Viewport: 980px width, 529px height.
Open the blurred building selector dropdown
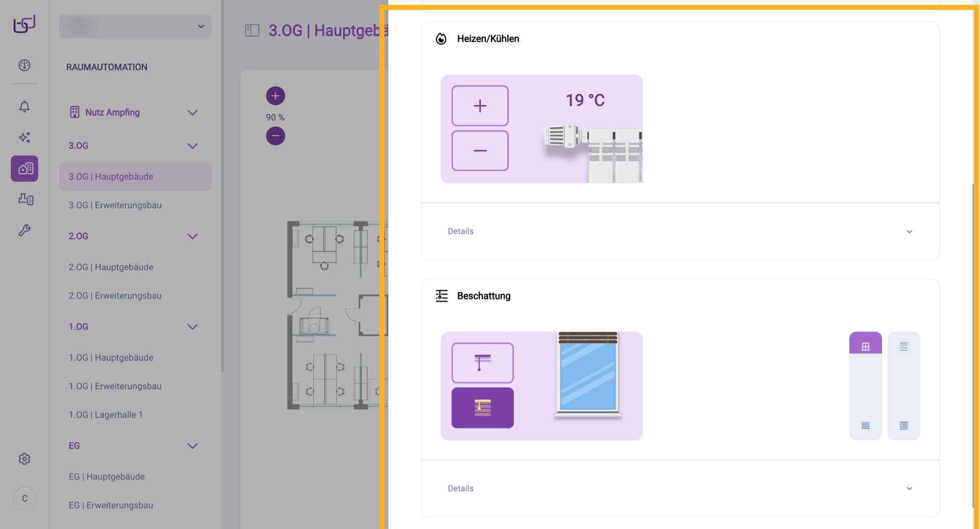(x=135, y=27)
